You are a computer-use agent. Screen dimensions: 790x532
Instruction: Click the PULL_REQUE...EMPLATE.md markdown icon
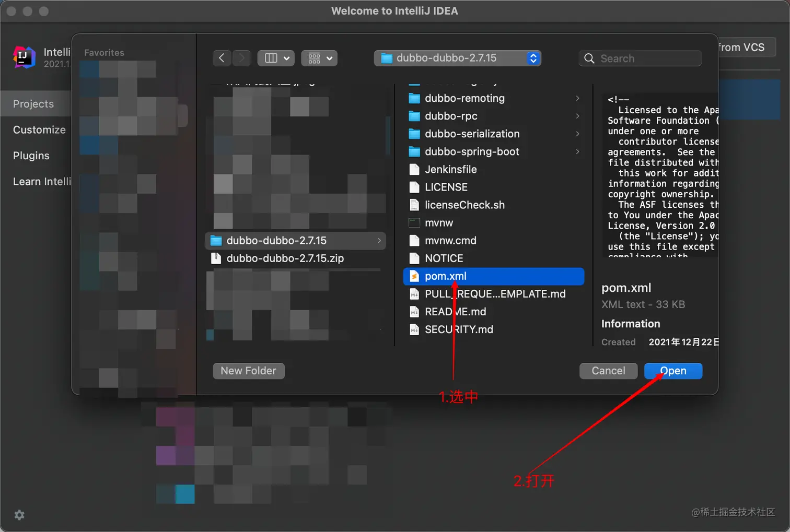click(x=414, y=294)
